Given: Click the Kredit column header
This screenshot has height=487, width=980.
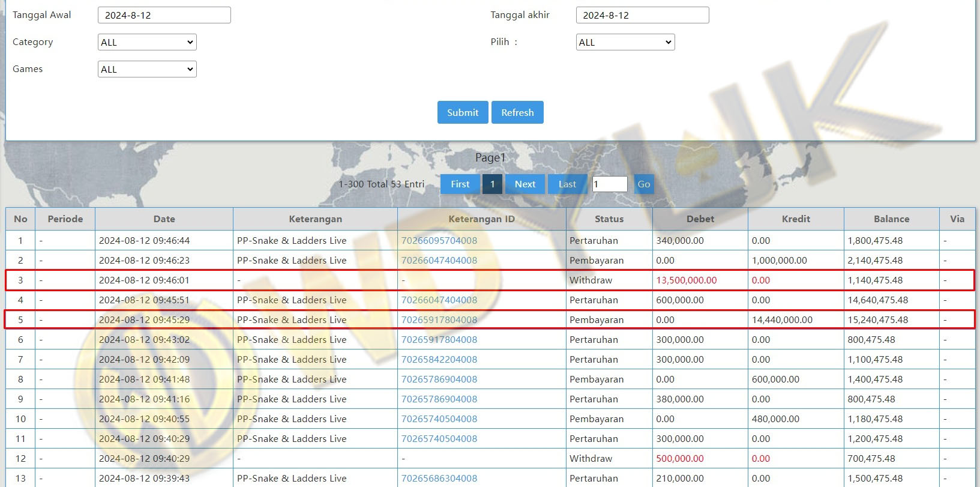Looking at the screenshot, I should [x=796, y=219].
